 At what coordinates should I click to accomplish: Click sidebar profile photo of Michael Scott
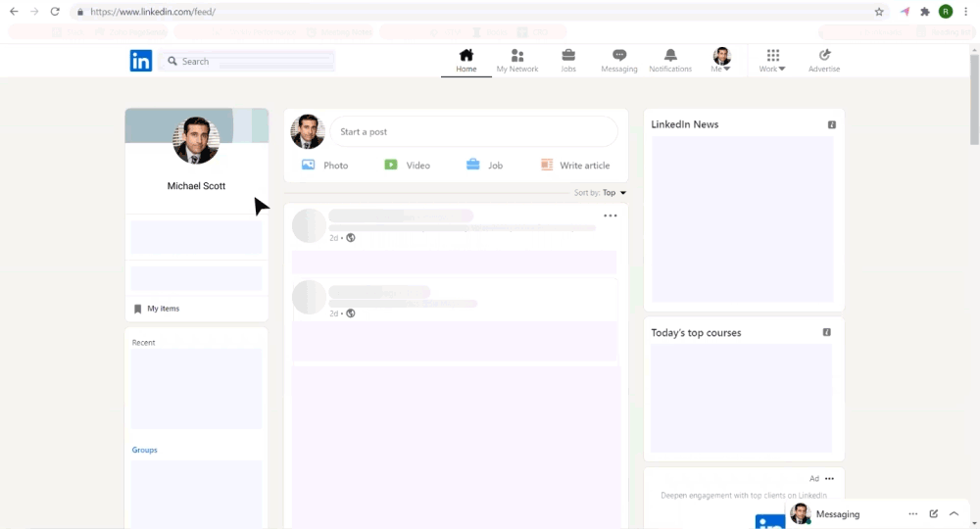pos(196,140)
